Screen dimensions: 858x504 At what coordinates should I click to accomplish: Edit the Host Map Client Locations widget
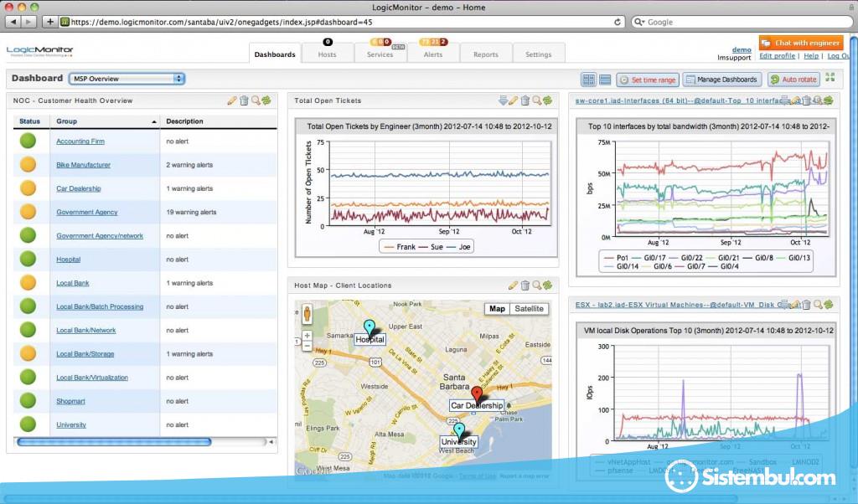click(514, 285)
